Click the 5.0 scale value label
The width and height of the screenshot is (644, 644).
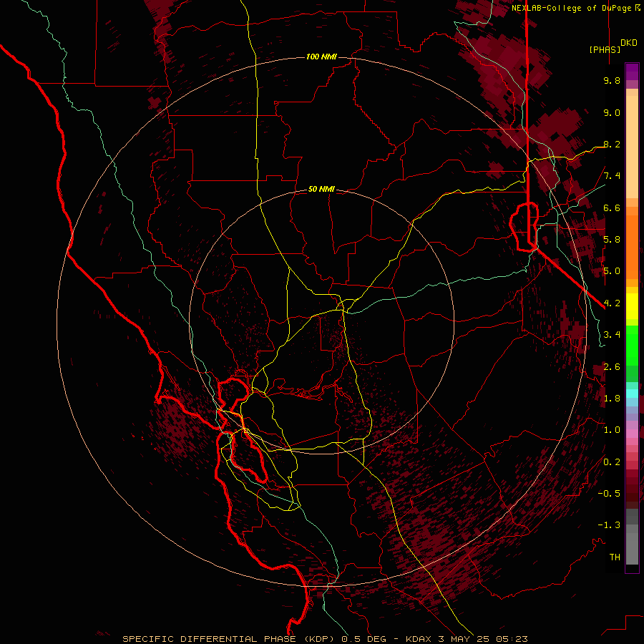[612, 271]
